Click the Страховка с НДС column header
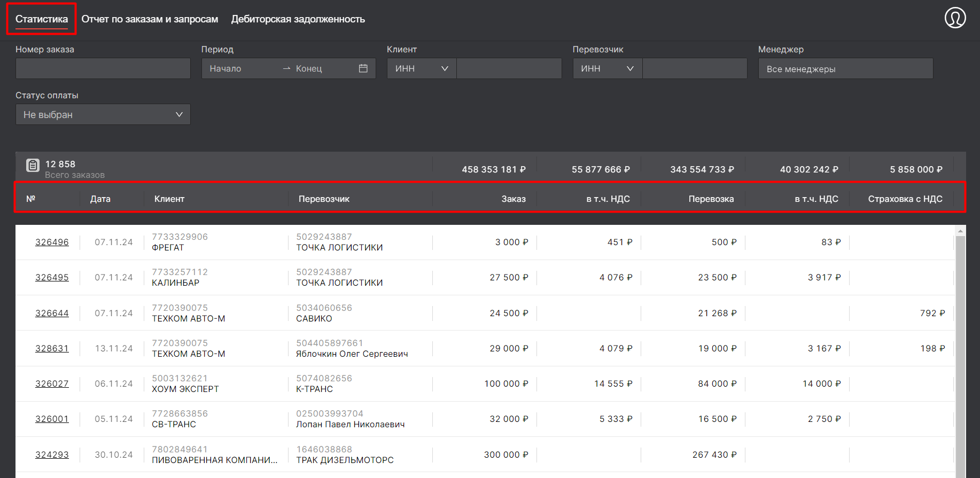The height and width of the screenshot is (478, 980). 905,199
